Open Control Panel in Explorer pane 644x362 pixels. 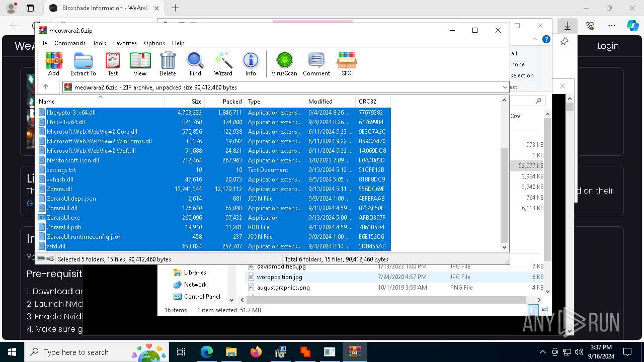click(x=197, y=297)
